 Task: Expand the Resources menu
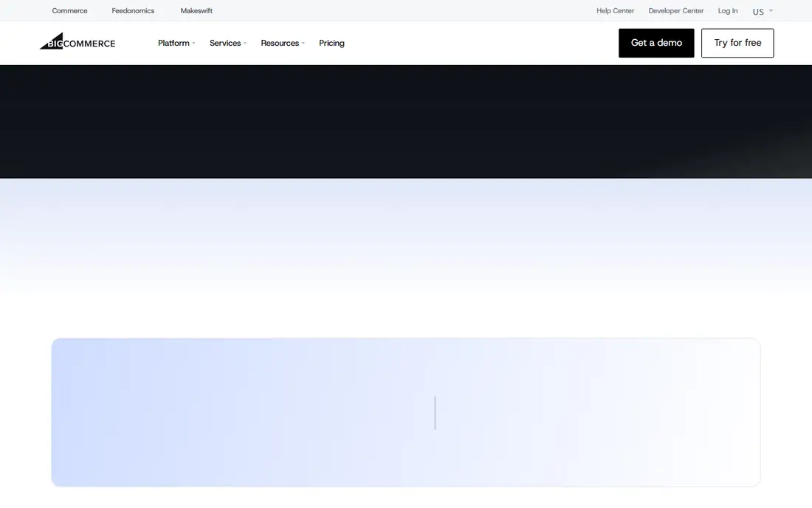(x=283, y=43)
